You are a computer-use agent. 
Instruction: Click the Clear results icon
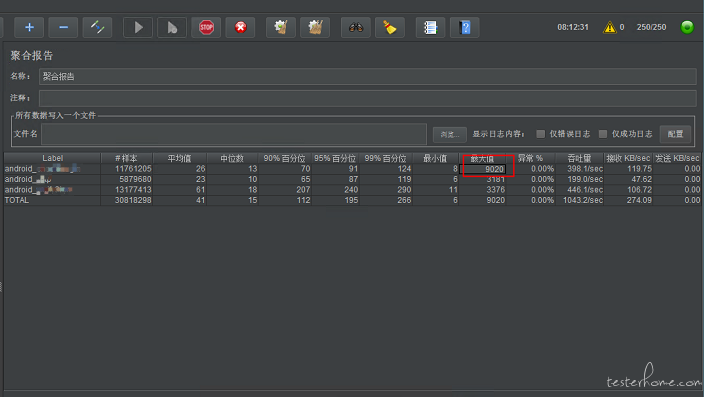point(281,27)
